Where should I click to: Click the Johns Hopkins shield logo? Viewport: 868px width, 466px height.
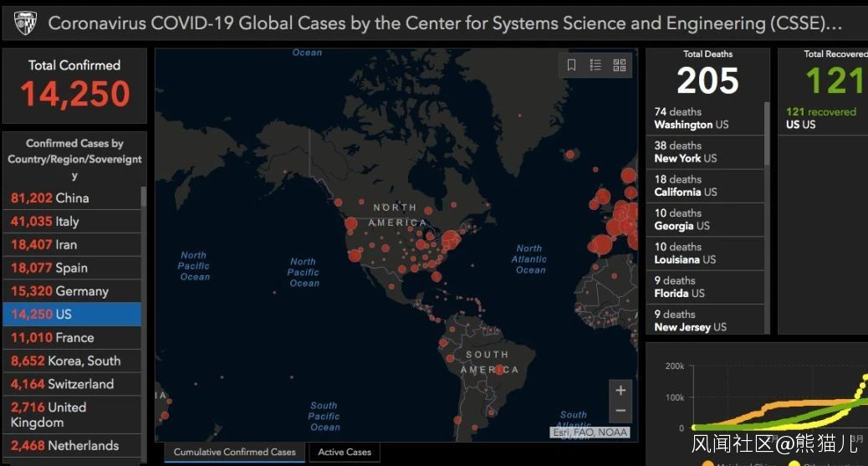25,23
